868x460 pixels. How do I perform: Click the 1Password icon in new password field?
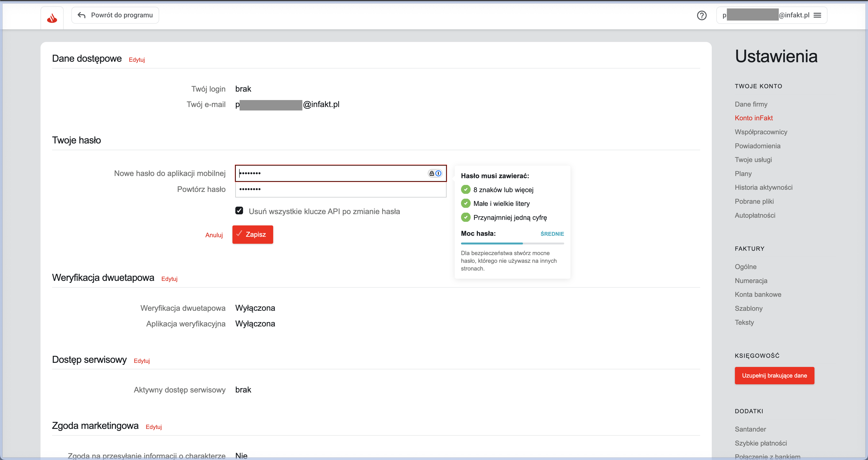click(438, 173)
